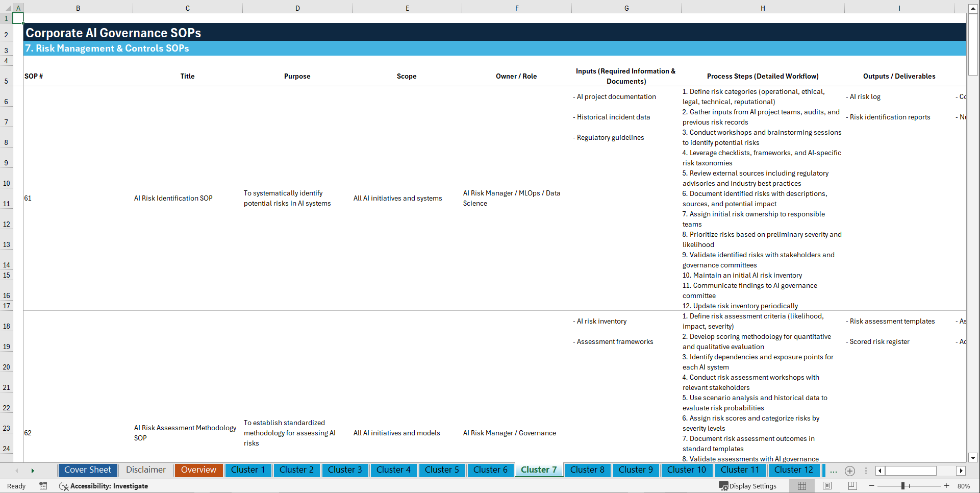Click 80% to open the Zoom dialog
Screen dimensions: 980x493
coord(964,486)
